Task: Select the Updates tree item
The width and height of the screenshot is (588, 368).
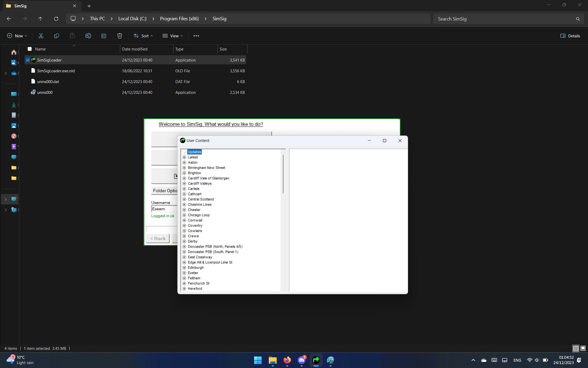Action: [x=195, y=152]
